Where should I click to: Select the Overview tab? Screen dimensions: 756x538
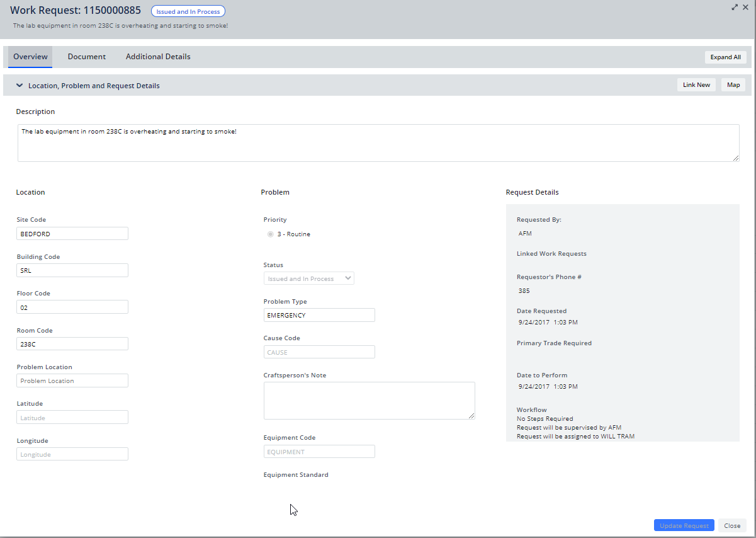tap(30, 56)
